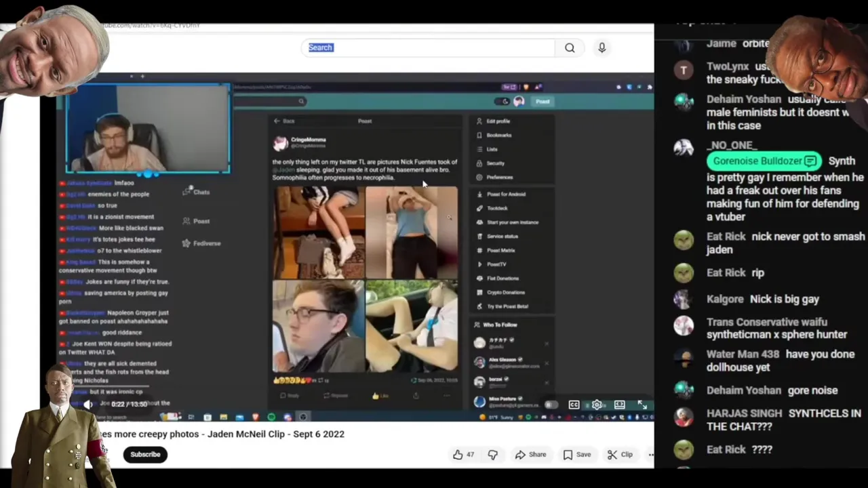Image resolution: width=868 pixels, height=488 pixels.
Task: Go Back from the Poast post view
Action: click(x=284, y=121)
